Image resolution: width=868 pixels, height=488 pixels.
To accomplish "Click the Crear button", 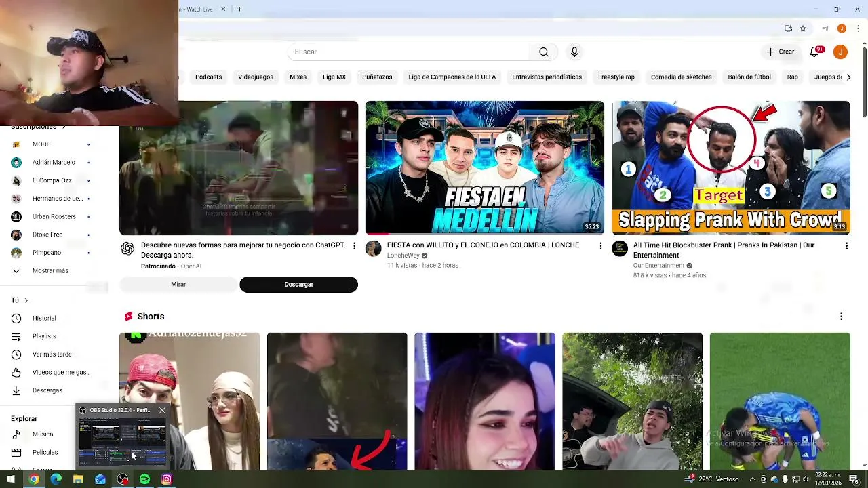I will point(781,52).
